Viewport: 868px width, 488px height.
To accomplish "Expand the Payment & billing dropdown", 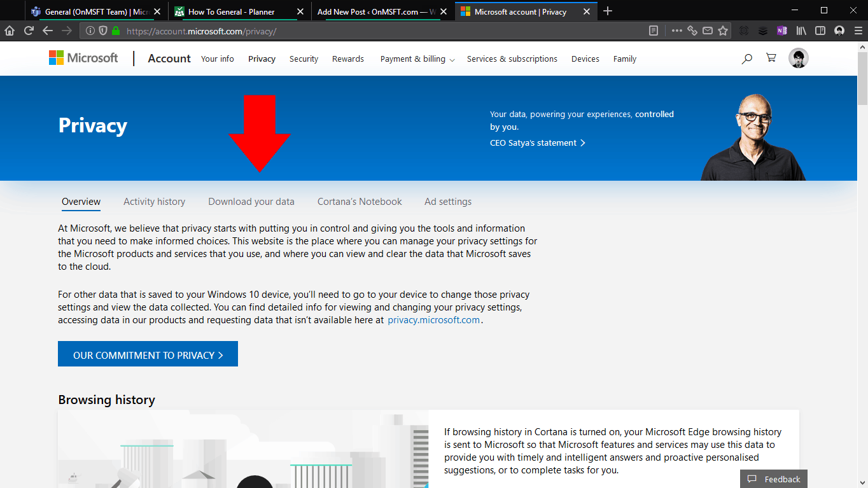I will [417, 59].
